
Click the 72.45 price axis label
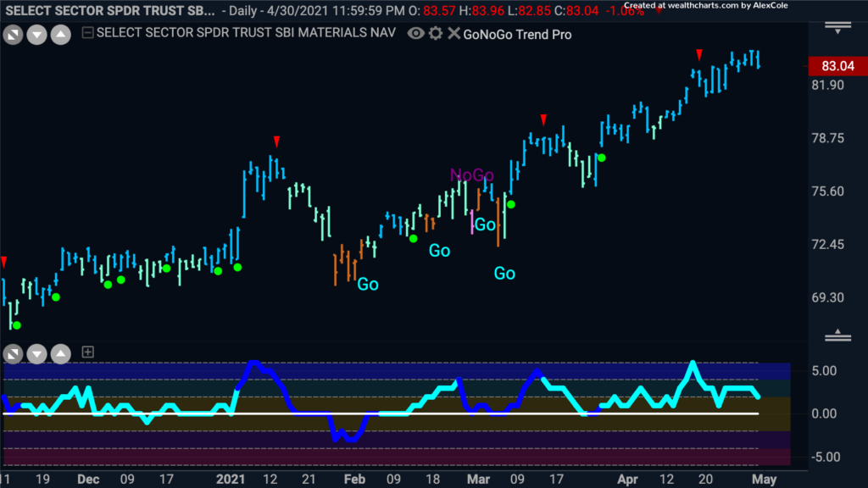[x=827, y=245]
